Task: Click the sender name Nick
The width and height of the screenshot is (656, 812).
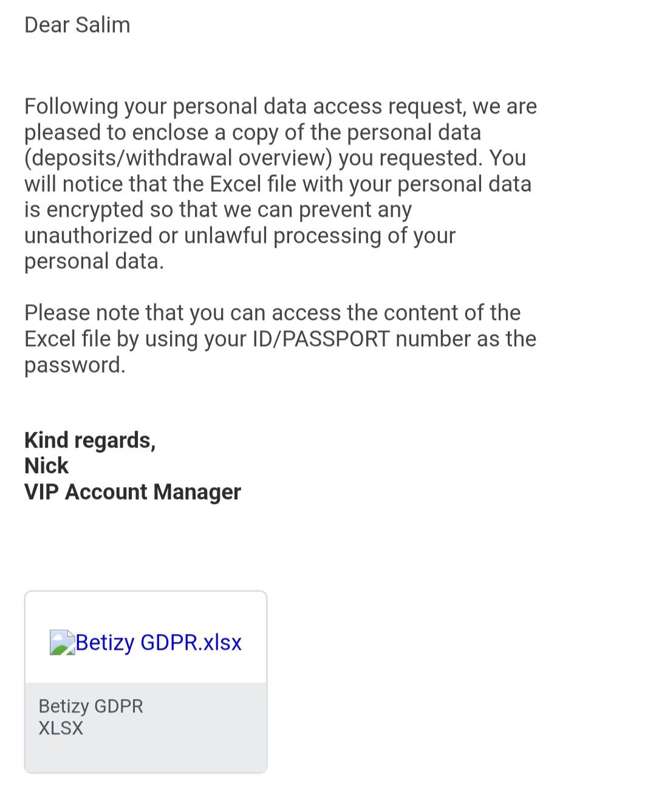Action: pyautogui.click(x=46, y=466)
